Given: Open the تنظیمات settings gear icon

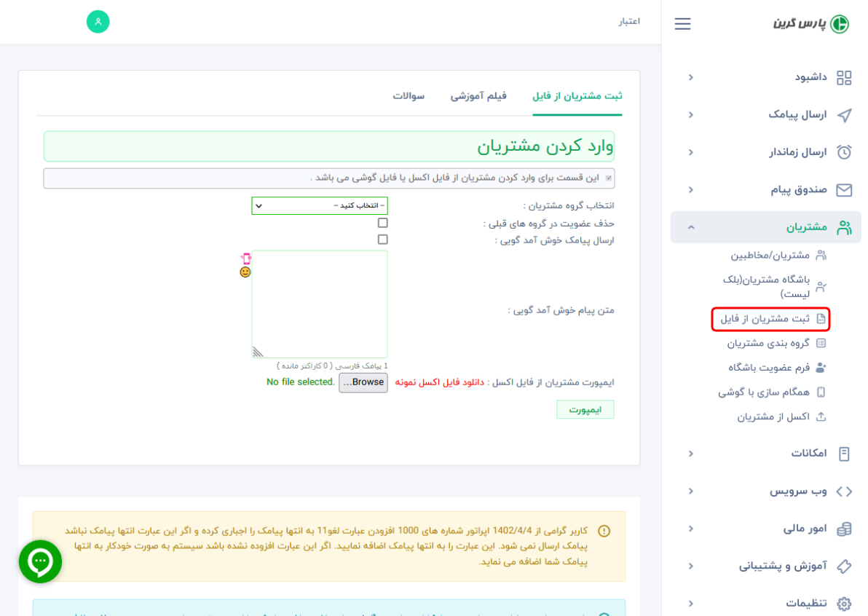Looking at the screenshot, I should [x=843, y=603].
